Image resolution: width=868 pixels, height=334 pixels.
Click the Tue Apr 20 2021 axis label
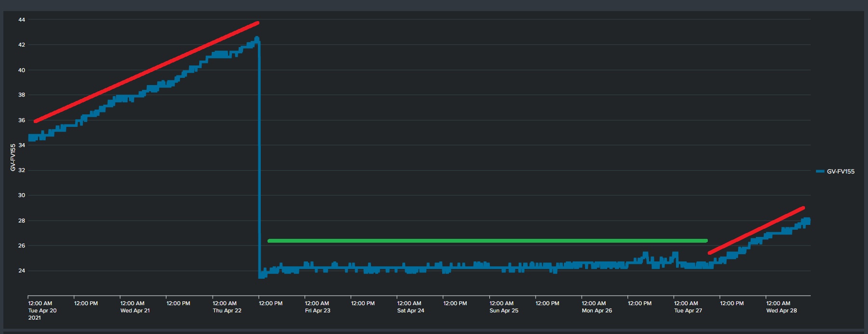[42, 310]
